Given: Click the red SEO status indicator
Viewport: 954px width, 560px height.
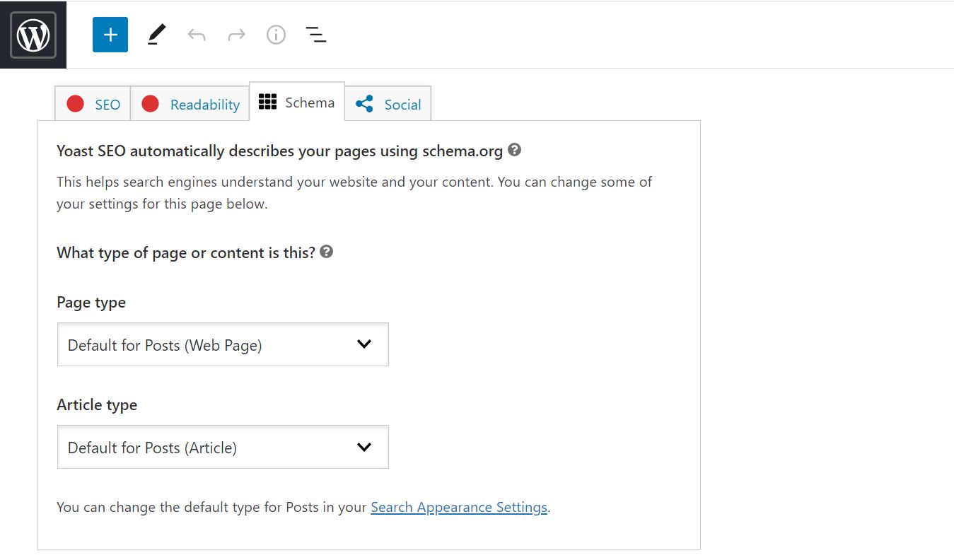Looking at the screenshot, I should [75, 103].
